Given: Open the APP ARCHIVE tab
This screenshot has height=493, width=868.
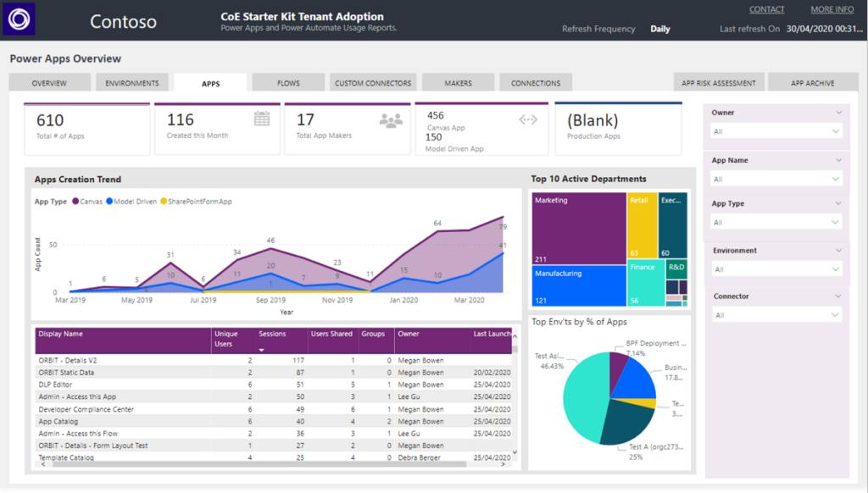Looking at the screenshot, I should pos(812,82).
